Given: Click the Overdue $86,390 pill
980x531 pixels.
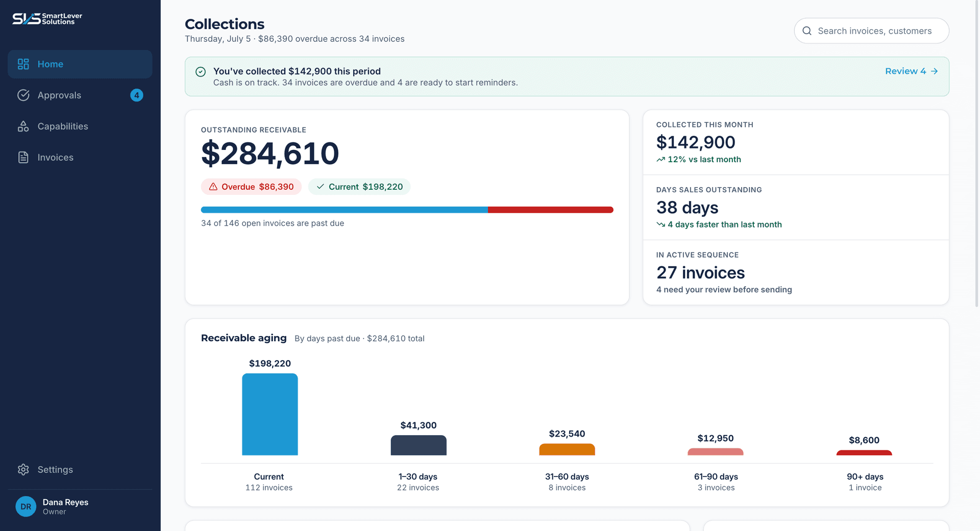Looking at the screenshot, I should tap(251, 187).
